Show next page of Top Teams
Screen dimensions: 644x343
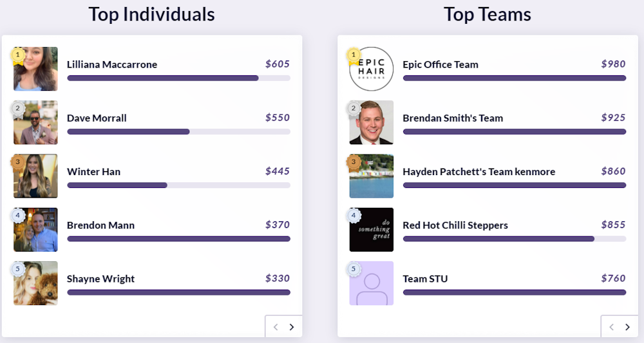[627, 327]
